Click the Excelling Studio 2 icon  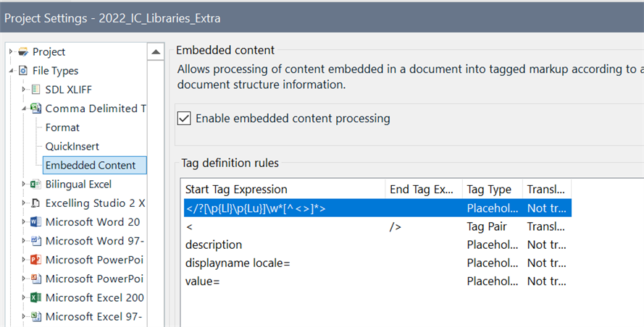pos(36,203)
